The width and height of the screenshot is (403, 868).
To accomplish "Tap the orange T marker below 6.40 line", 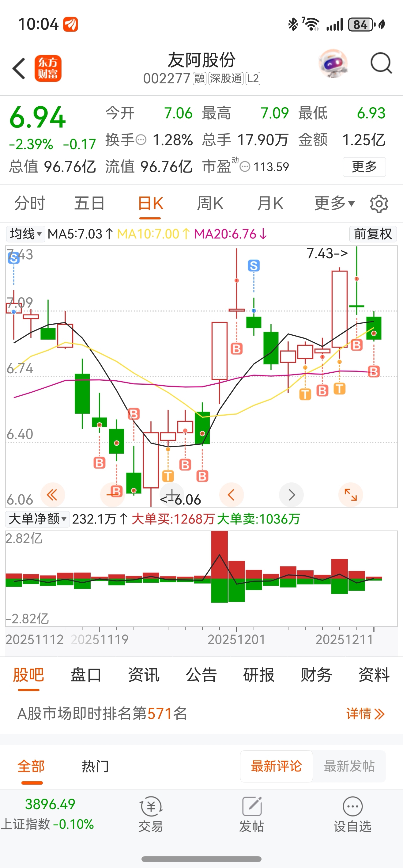I will tap(168, 476).
